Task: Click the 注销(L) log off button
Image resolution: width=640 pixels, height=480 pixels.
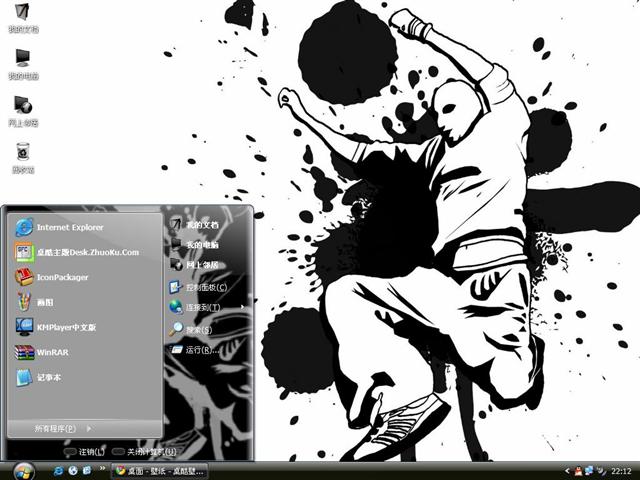Action: (84, 452)
